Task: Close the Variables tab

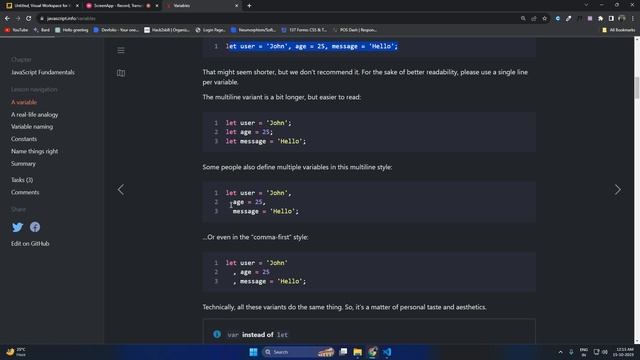Action: pyautogui.click(x=236, y=6)
